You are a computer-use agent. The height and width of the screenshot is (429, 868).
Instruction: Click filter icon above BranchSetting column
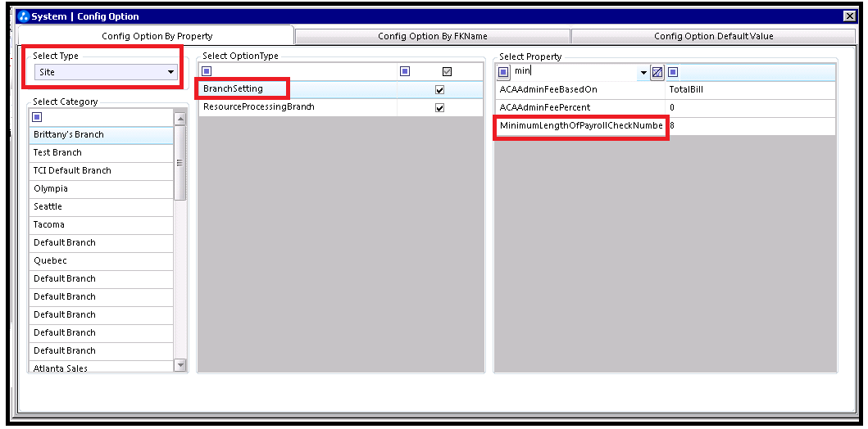tap(207, 71)
